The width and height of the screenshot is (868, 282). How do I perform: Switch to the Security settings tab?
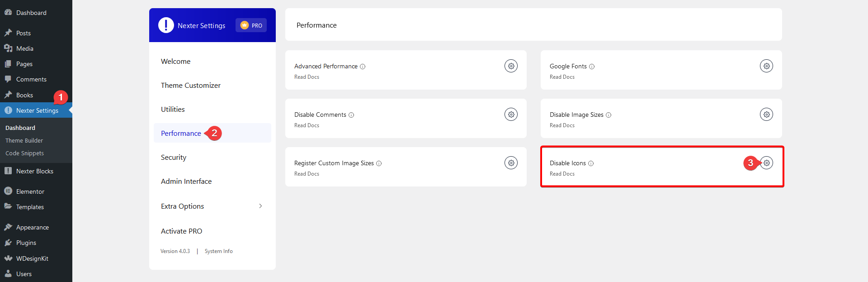173,157
